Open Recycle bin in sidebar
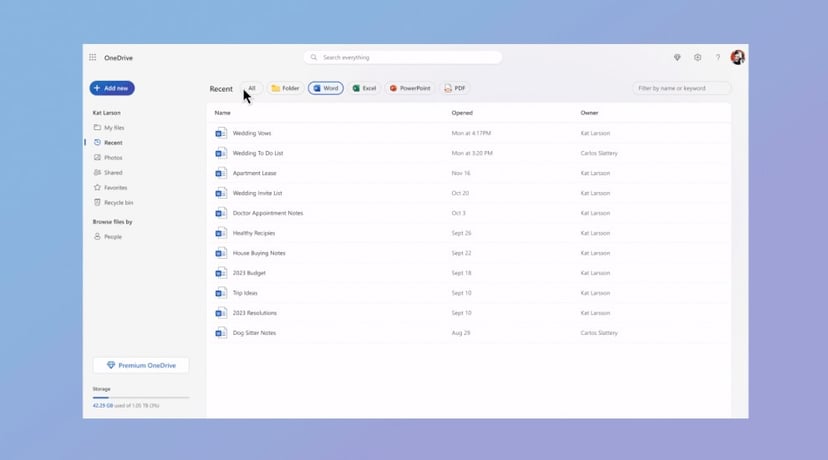The image size is (828, 460). pos(114,203)
